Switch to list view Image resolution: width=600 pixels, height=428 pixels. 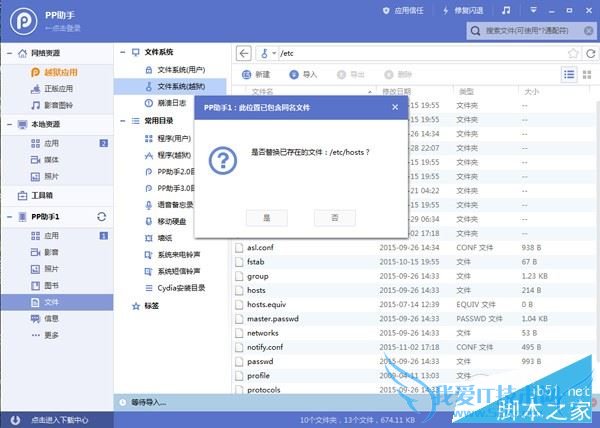coord(569,75)
